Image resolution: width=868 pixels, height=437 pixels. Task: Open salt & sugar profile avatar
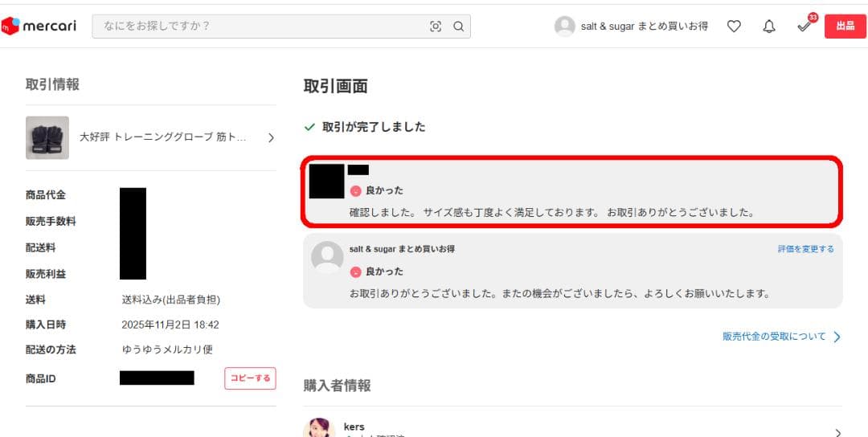click(565, 26)
